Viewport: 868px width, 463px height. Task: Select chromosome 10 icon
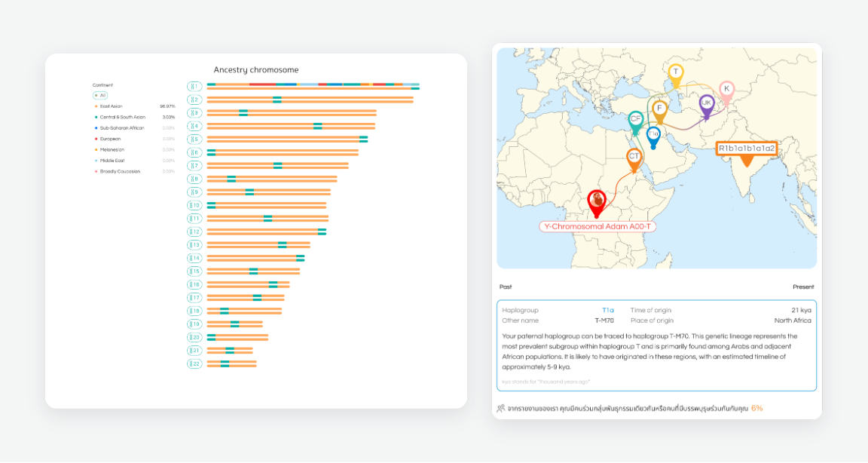point(194,205)
